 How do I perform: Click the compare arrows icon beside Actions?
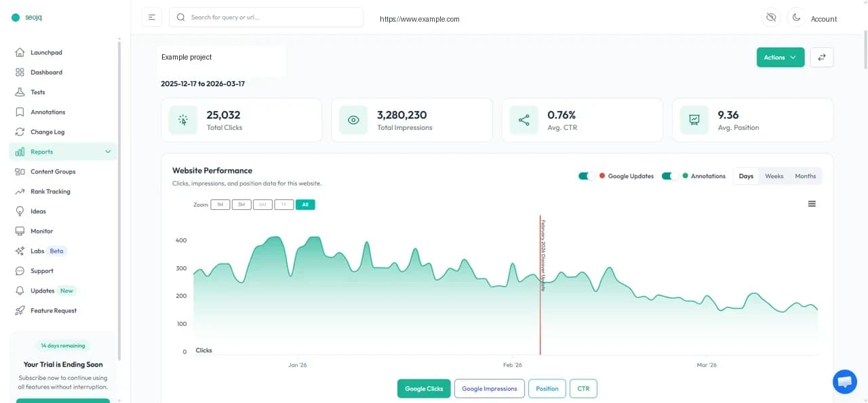tap(821, 57)
